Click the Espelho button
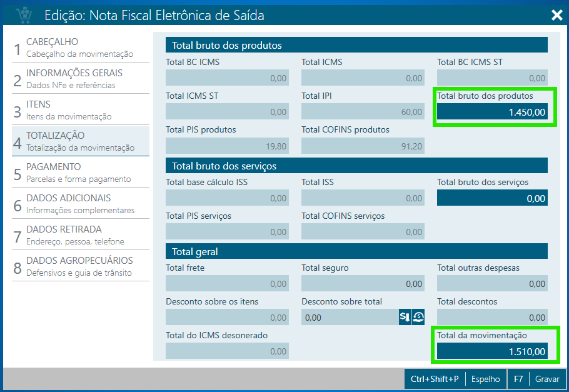 485,379
